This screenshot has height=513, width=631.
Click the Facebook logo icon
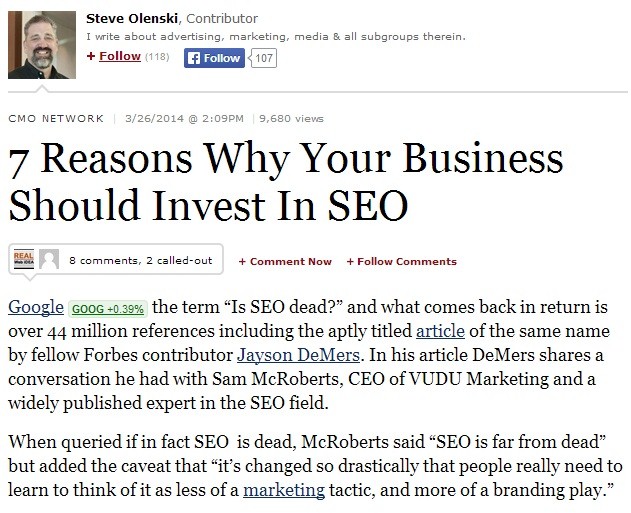point(195,59)
